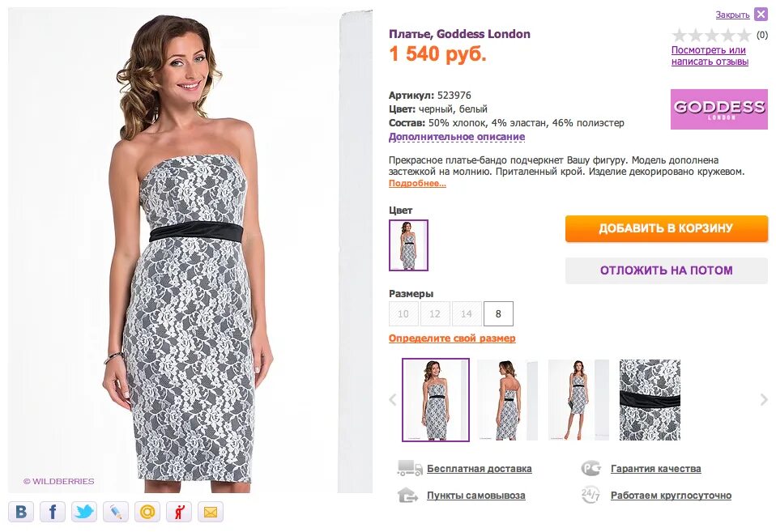The image size is (776, 532).
Task: Click the Odnoklassniki red figure icon
Action: (x=178, y=512)
